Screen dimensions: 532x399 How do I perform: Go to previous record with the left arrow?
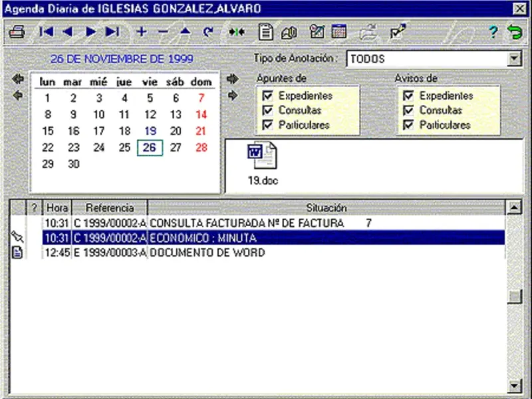tap(68, 32)
